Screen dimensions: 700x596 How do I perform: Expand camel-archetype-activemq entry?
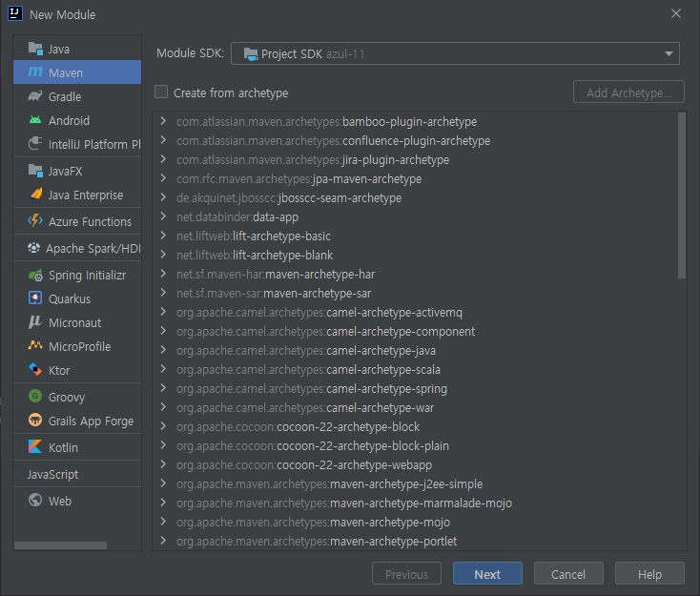163,312
